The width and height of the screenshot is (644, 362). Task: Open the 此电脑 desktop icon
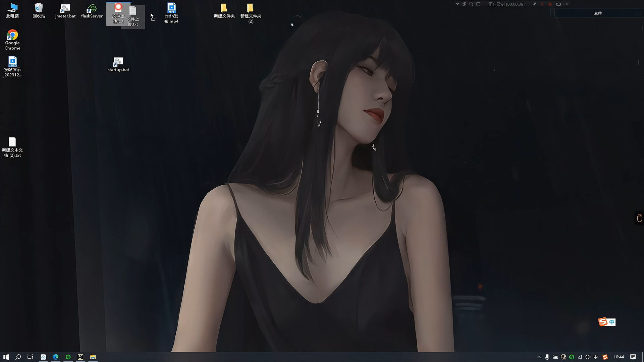coord(12,10)
